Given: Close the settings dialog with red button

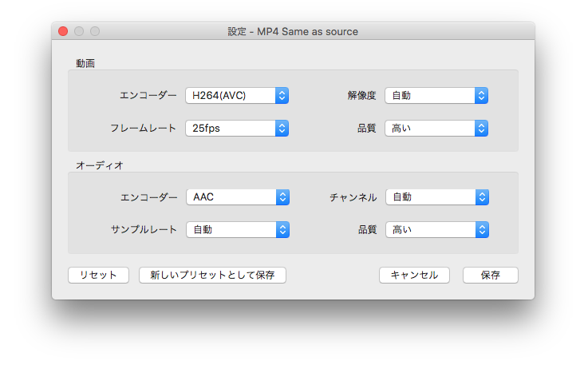Looking at the screenshot, I should point(63,32).
